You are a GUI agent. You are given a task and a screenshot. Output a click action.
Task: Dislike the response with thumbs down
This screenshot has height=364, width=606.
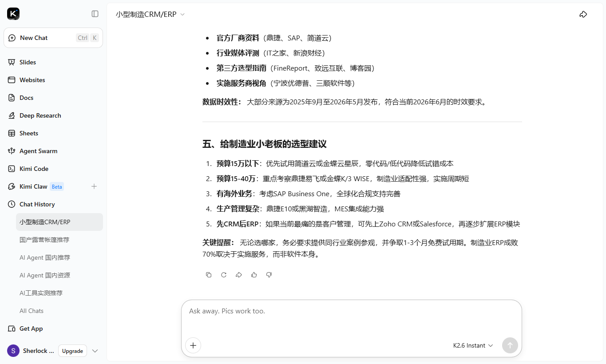click(x=269, y=275)
